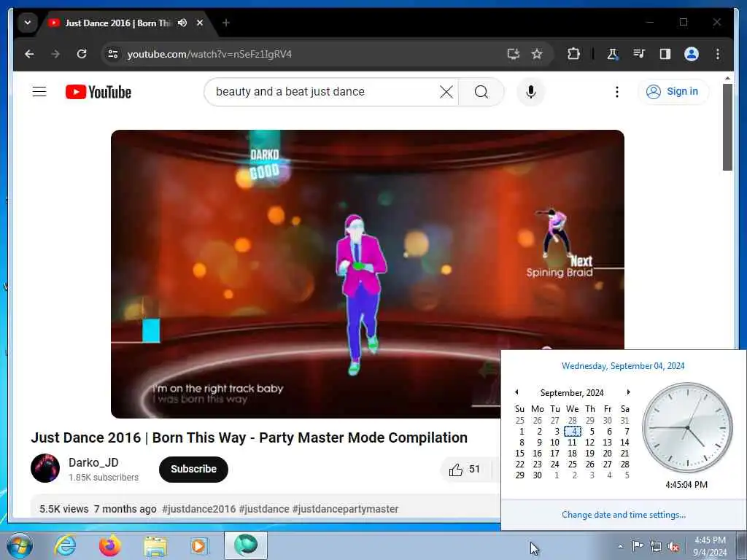The width and height of the screenshot is (747, 560).
Task: Open the muted volume tray icon
Action: click(x=673, y=546)
